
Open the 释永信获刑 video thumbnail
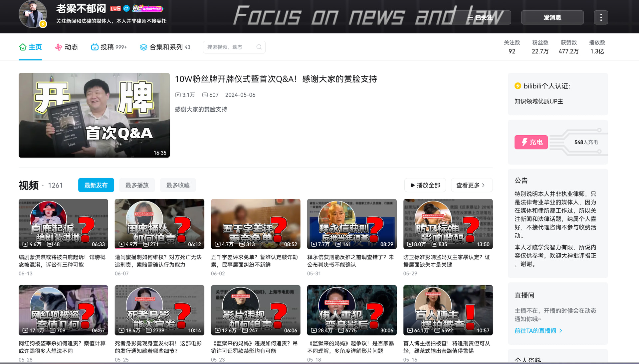click(x=352, y=224)
